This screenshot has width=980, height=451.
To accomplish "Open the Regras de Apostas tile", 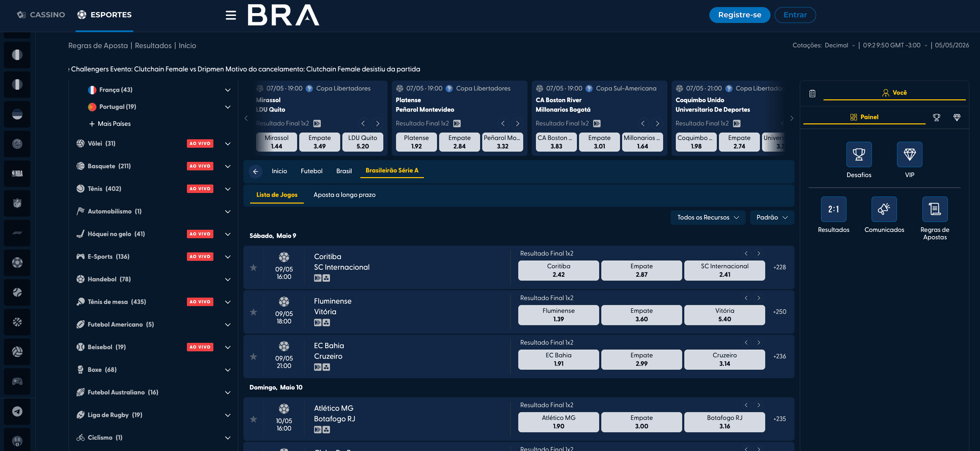I will tap(935, 209).
